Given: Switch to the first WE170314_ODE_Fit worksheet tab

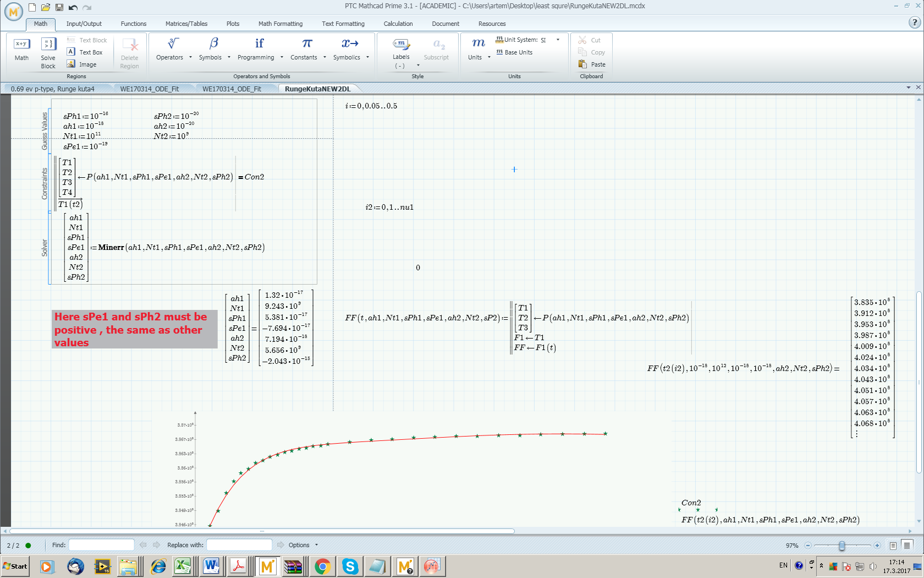Looking at the screenshot, I should (150, 89).
